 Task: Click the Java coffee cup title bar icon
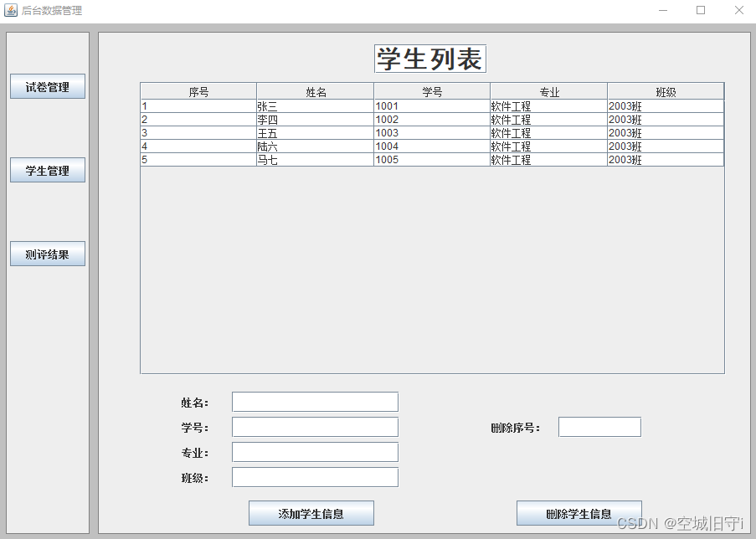click(x=11, y=10)
